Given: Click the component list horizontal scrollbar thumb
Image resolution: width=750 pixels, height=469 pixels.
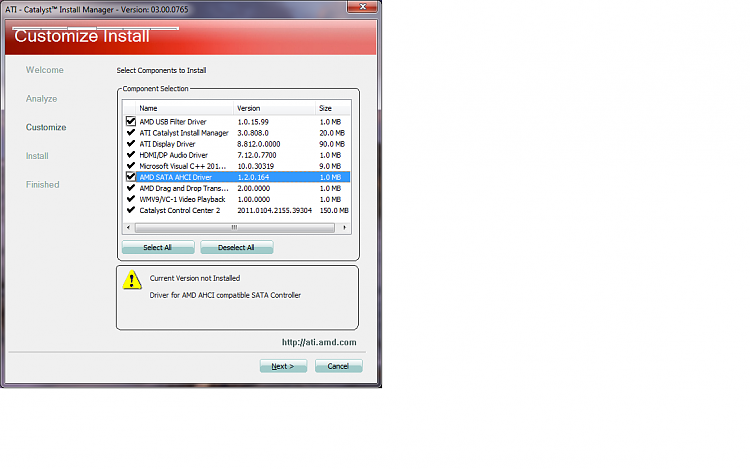Looking at the screenshot, I should click(x=234, y=228).
